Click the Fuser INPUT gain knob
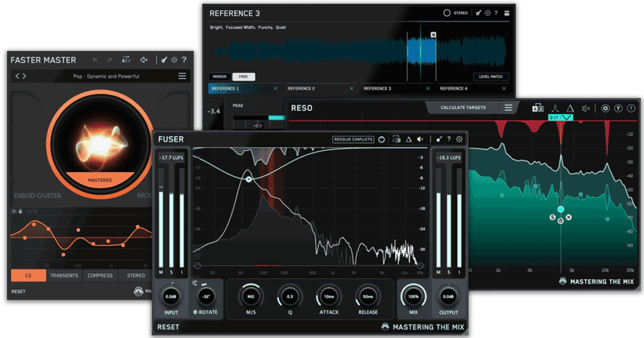 (x=171, y=296)
